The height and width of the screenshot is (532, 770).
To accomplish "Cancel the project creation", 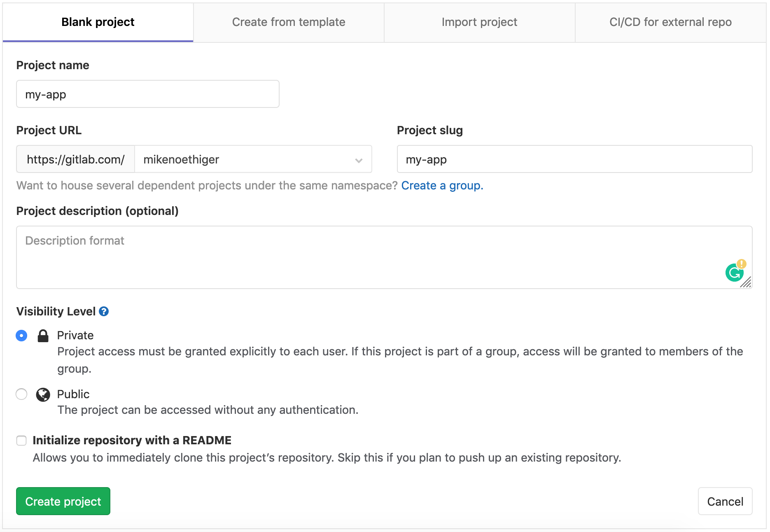I will [725, 501].
